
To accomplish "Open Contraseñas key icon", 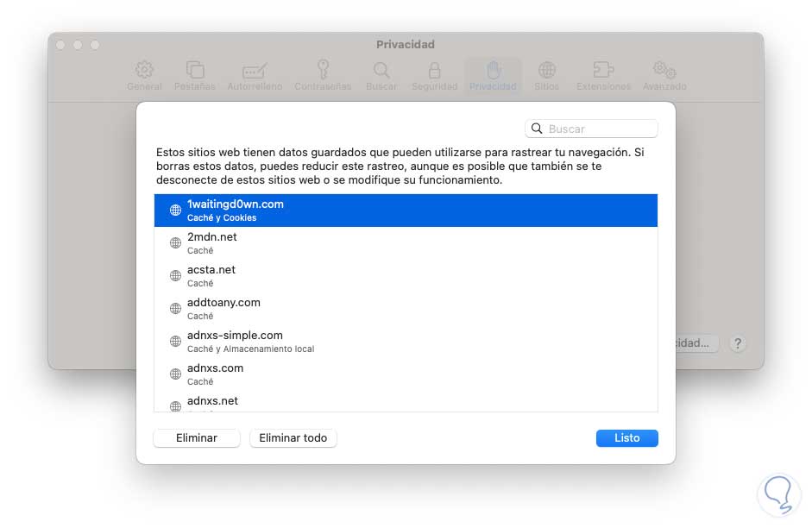I will [x=323, y=71].
